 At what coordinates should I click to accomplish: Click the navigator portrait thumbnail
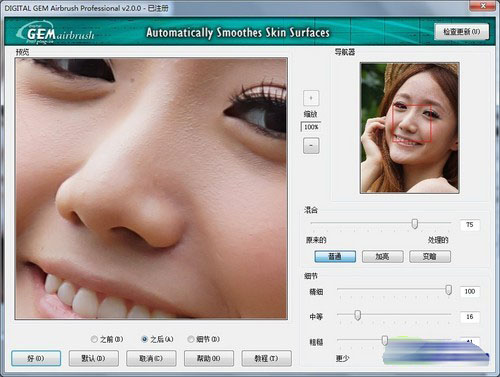[x=410, y=128]
